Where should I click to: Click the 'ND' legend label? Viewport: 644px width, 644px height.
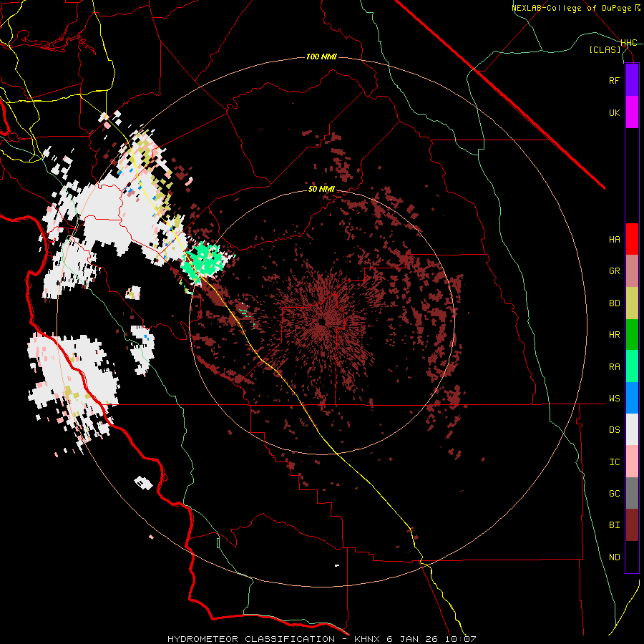coord(614,557)
